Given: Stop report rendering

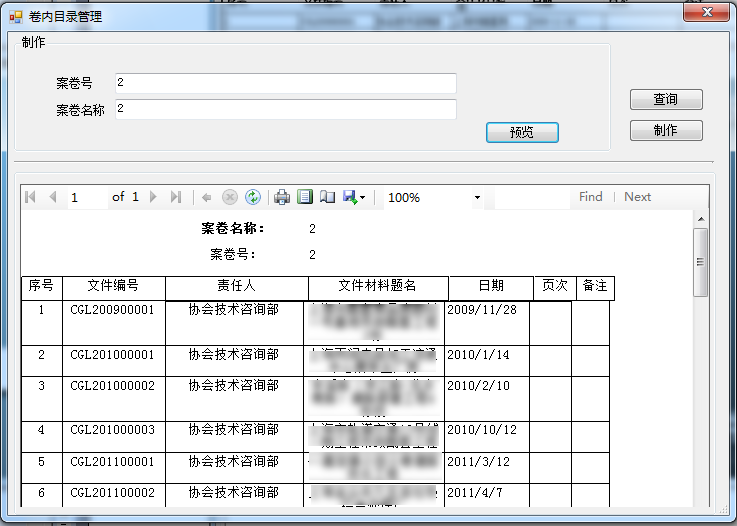Looking at the screenshot, I should click(x=230, y=197).
